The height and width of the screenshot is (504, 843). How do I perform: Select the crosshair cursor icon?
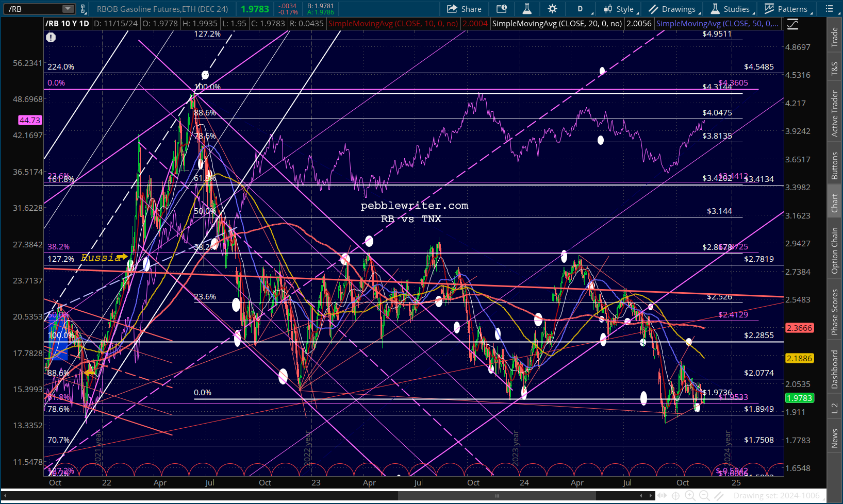(675, 496)
